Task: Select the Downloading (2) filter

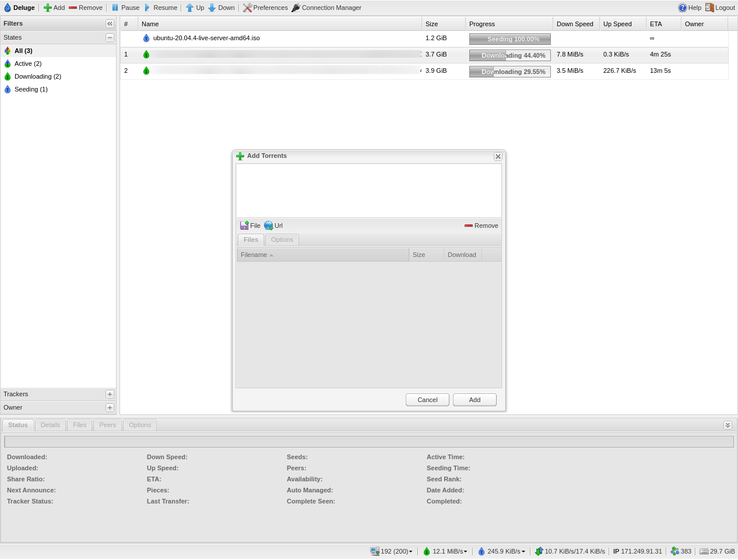Action: point(37,76)
